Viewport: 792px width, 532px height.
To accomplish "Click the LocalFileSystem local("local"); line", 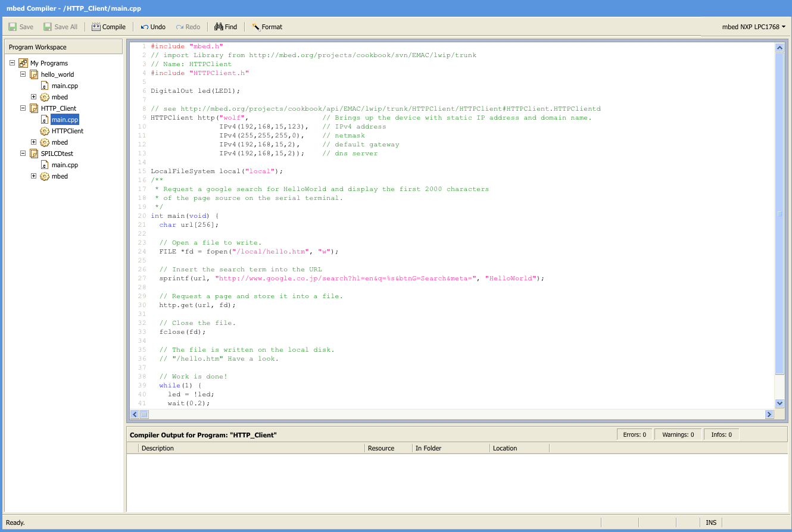I will pos(217,171).
